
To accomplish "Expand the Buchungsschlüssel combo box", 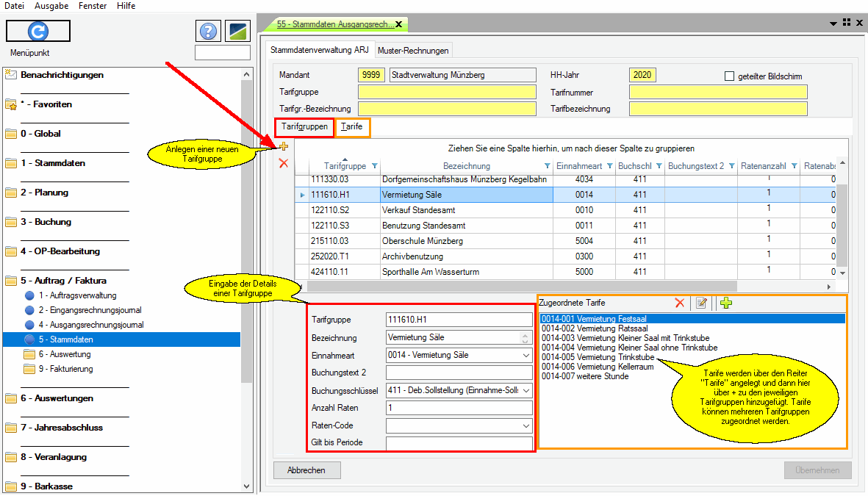I will pyautogui.click(x=526, y=391).
